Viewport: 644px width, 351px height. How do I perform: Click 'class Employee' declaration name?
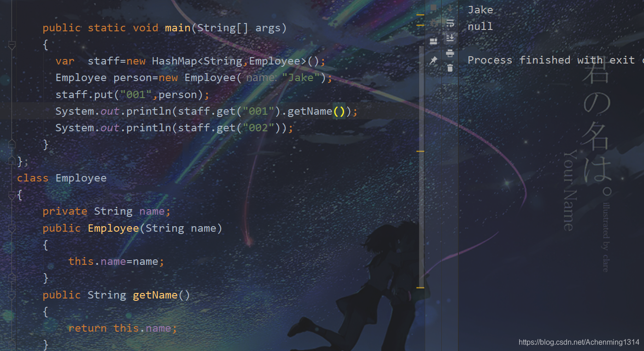pyautogui.click(x=81, y=178)
